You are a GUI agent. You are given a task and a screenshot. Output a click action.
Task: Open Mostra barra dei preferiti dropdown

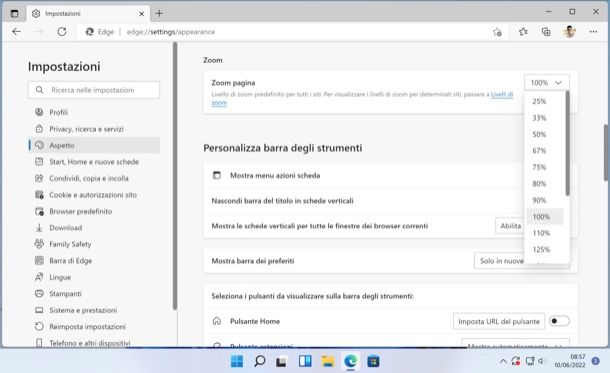[x=500, y=261]
